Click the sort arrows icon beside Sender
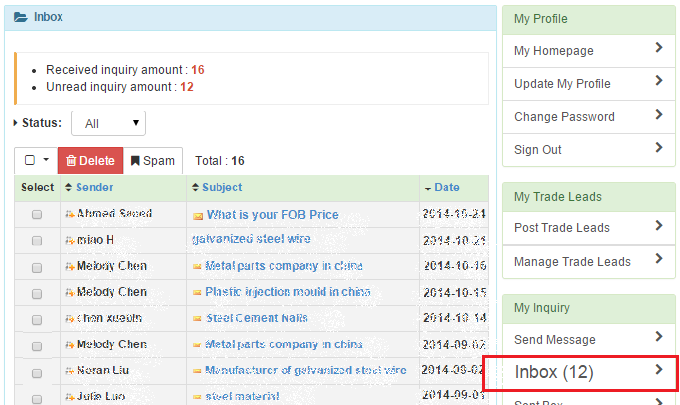Image resolution: width=680 pixels, height=405 pixels. click(68, 187)
